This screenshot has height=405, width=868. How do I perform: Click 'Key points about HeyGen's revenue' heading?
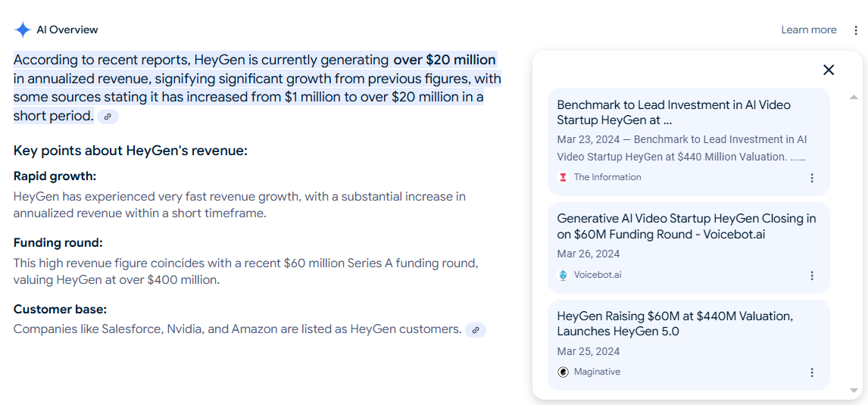coord(130,151)
